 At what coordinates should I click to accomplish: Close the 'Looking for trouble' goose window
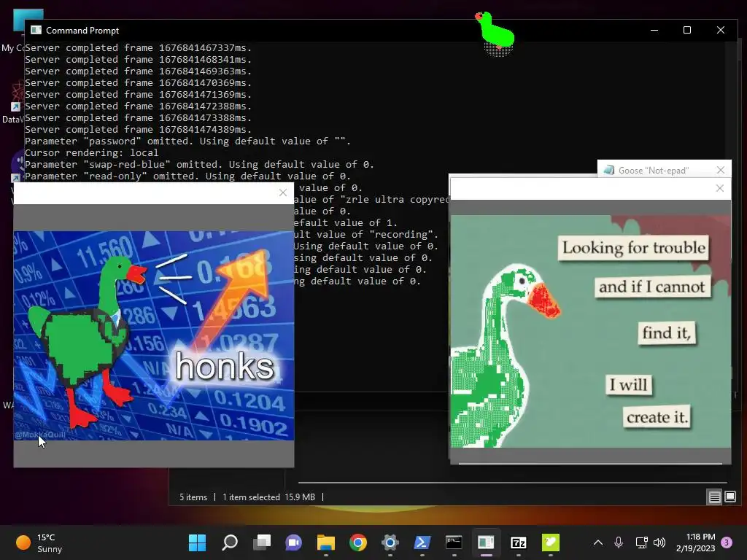[720, 188]
